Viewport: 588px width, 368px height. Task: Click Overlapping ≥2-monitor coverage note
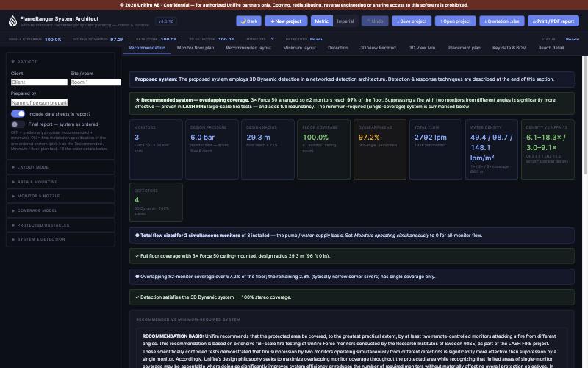(352, 277)
